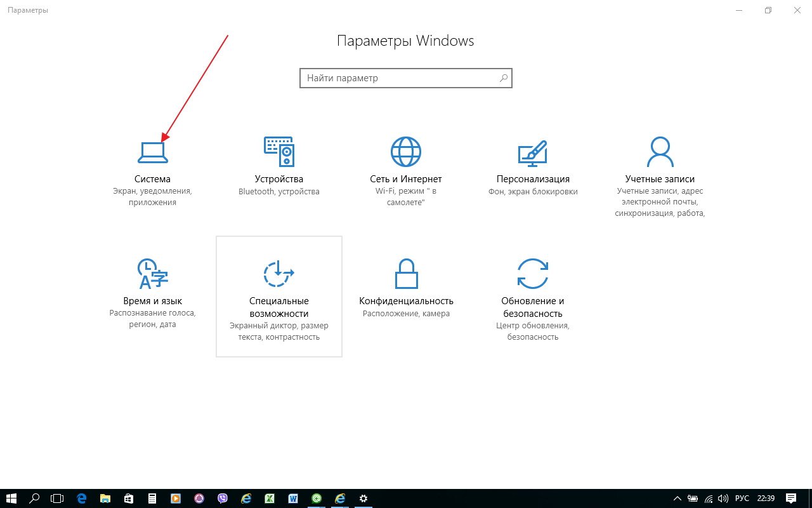Click the magnifier icon in the search box
The height and width of the screenshot is (508, 812).
[503, 78]
